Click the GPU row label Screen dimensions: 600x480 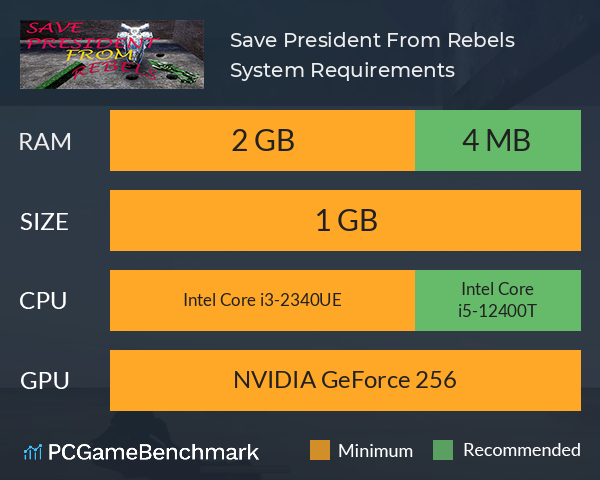pos(45,381)
